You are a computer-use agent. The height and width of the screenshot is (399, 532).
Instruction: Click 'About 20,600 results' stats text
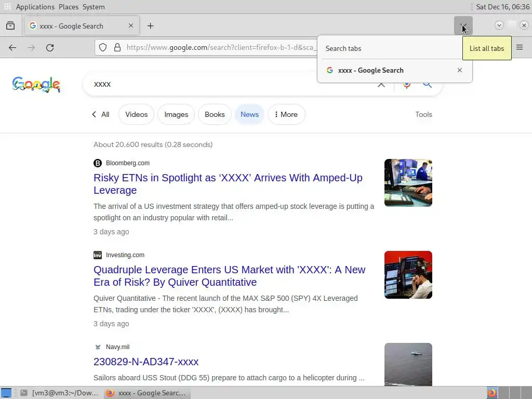[x=153, y=144]
